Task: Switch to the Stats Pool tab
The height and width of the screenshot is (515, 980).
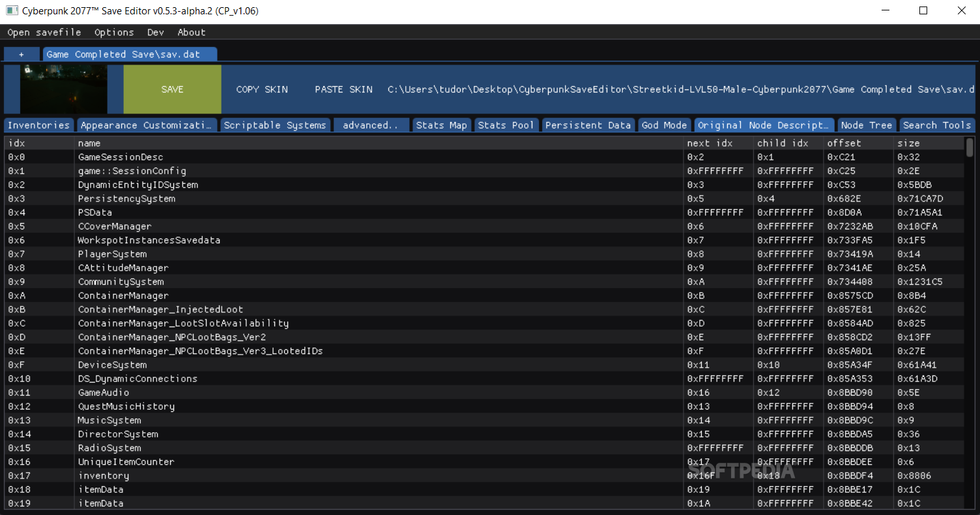Action: [x=506, y=125]
